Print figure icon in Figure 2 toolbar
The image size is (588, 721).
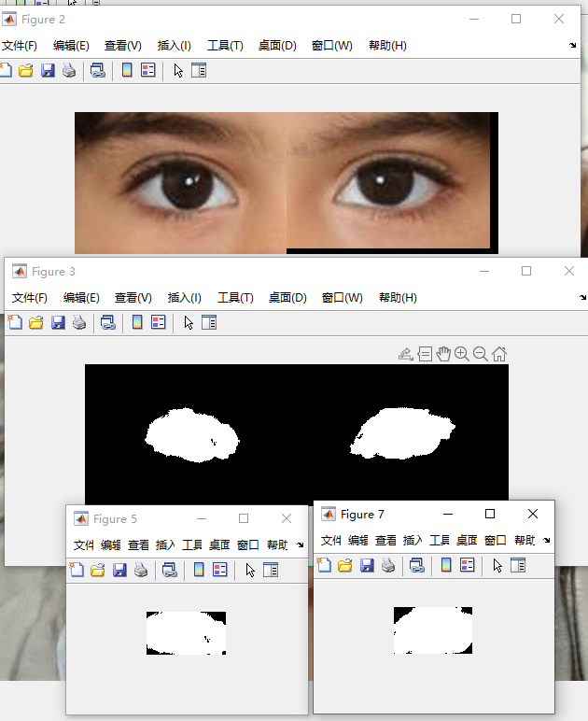coord(69,70)
